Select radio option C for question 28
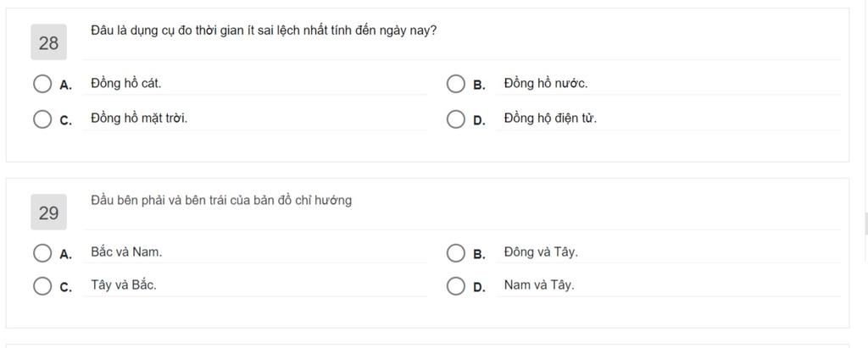This screenshot has width=868, height=348. [x=42, y=119]
